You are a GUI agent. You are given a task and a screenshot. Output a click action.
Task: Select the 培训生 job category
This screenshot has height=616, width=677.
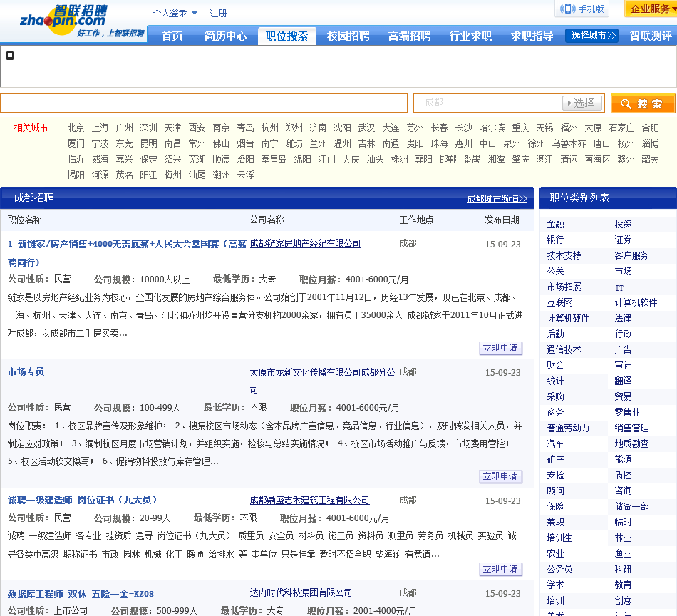559,538
